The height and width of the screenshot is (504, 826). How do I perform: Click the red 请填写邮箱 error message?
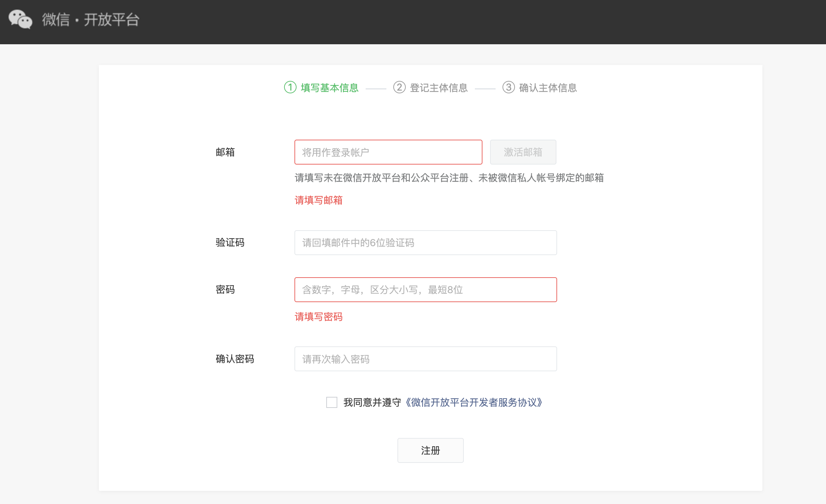[319, 200]
